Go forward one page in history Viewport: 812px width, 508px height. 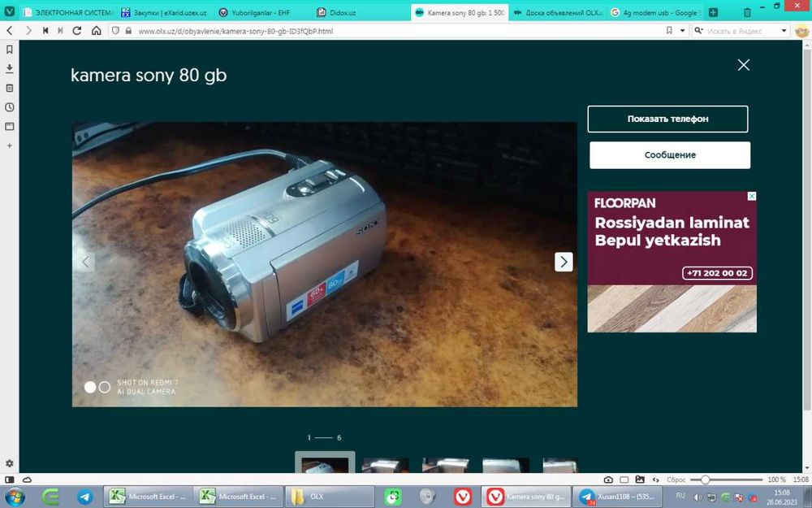pos(28,31)
